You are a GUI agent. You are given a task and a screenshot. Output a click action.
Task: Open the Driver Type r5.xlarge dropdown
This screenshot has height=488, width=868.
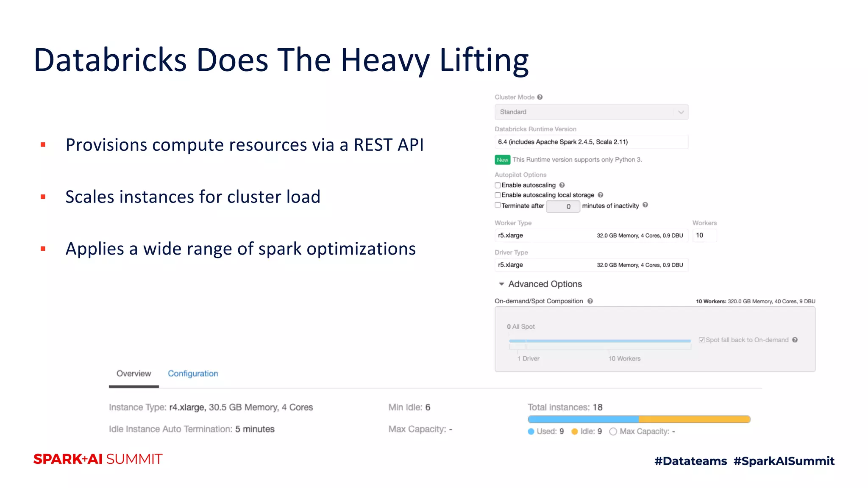[591, 265]
